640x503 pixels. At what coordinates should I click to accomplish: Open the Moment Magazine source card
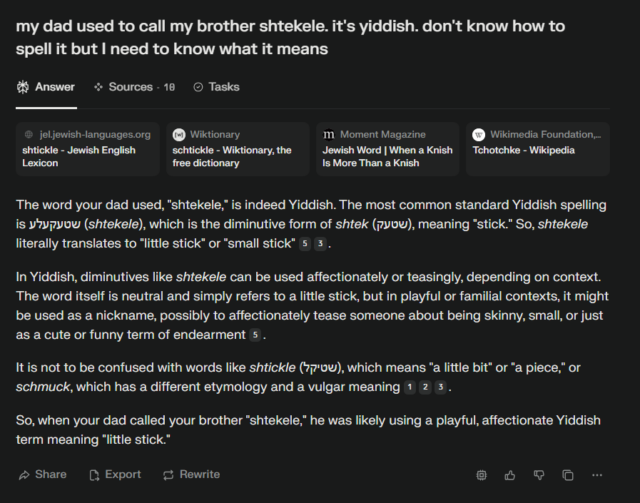(388, 149)
